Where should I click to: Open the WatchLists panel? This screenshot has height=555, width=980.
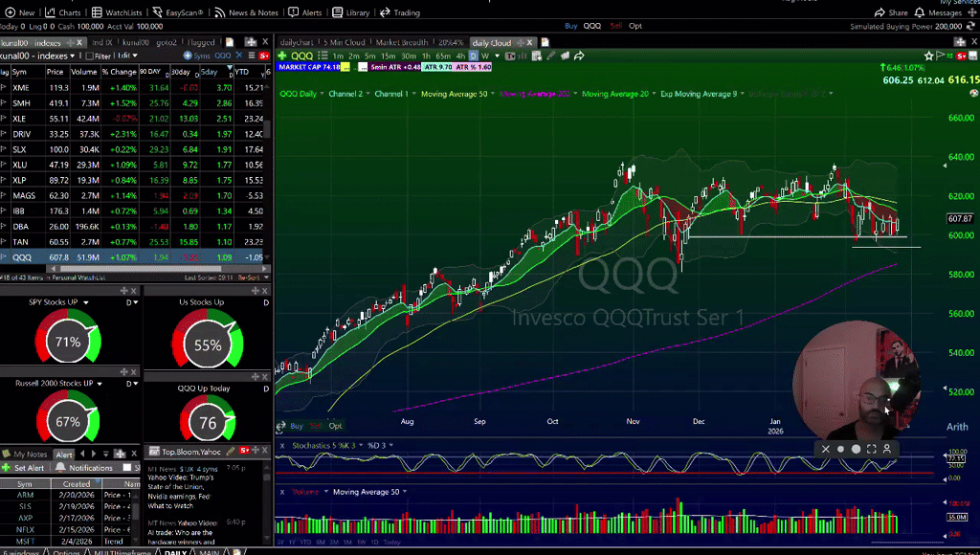coord(122,11)
